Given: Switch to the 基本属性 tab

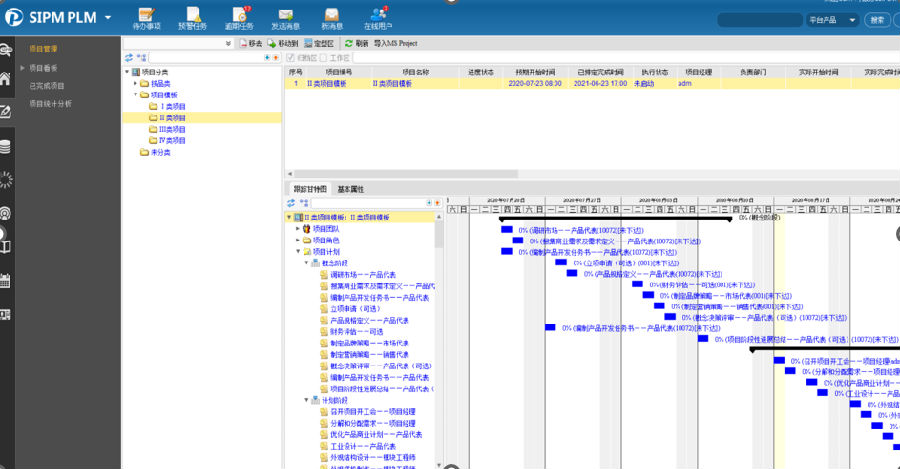Looking at the screenshot, I should pos(351,189).
